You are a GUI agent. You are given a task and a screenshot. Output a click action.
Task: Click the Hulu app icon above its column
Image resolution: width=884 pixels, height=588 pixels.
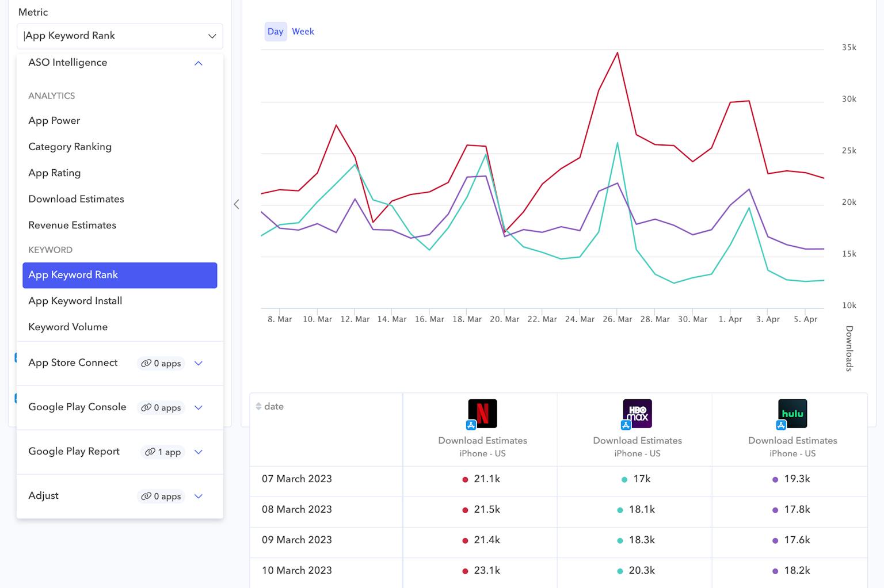pyautogui.click(x=792, y=413)
